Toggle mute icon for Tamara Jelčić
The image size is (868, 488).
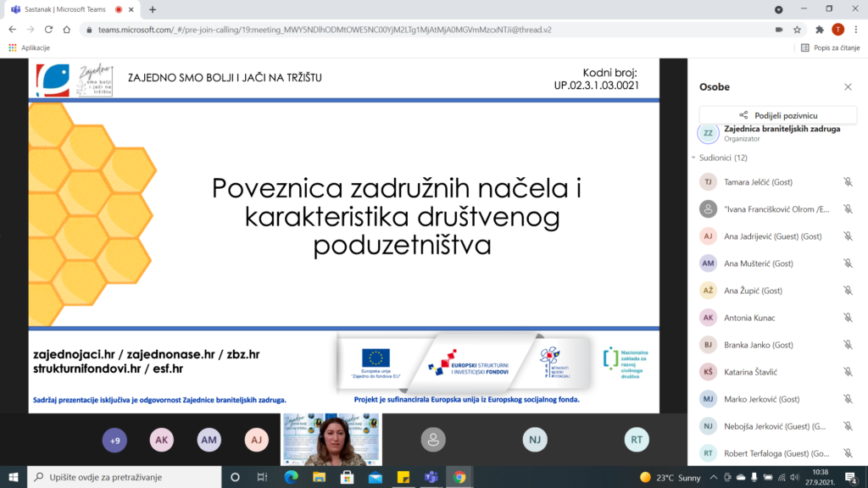(x=848, y=182)
